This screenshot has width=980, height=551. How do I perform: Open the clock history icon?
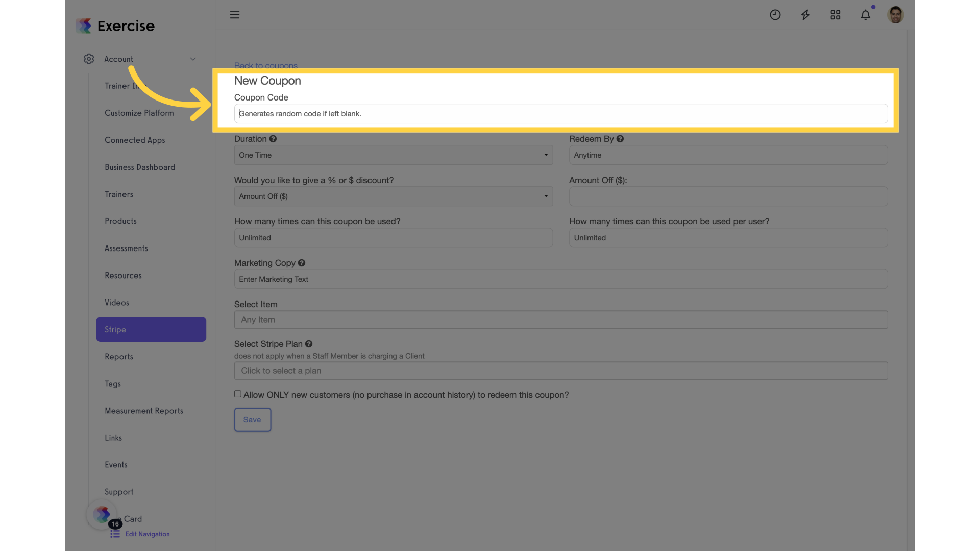tap(775, 15)
